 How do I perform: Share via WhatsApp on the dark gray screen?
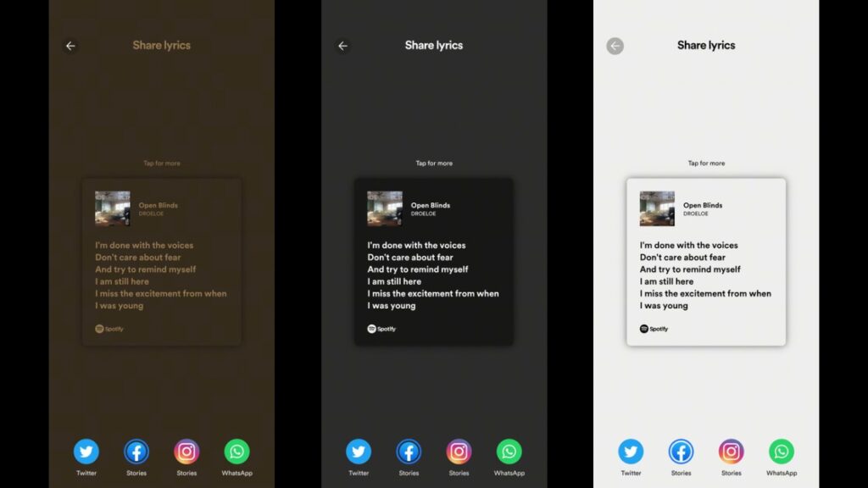[x=509, y=452]
